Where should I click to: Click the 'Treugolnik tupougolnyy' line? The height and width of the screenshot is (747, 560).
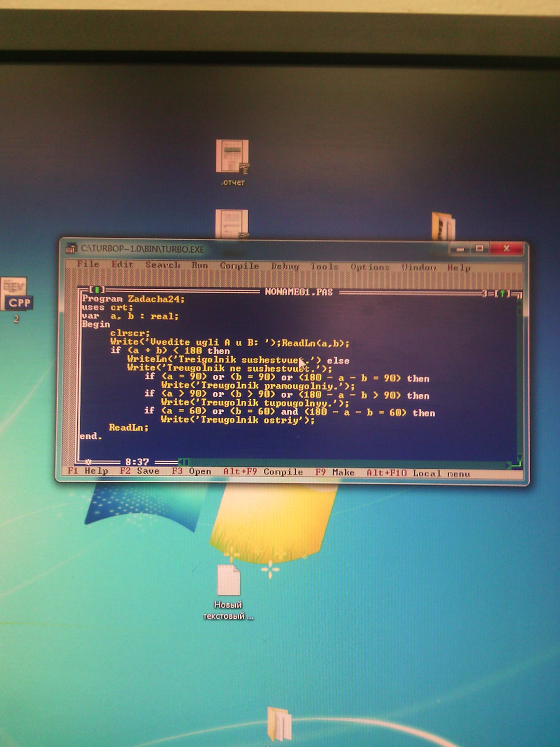[x=255, y=403]
